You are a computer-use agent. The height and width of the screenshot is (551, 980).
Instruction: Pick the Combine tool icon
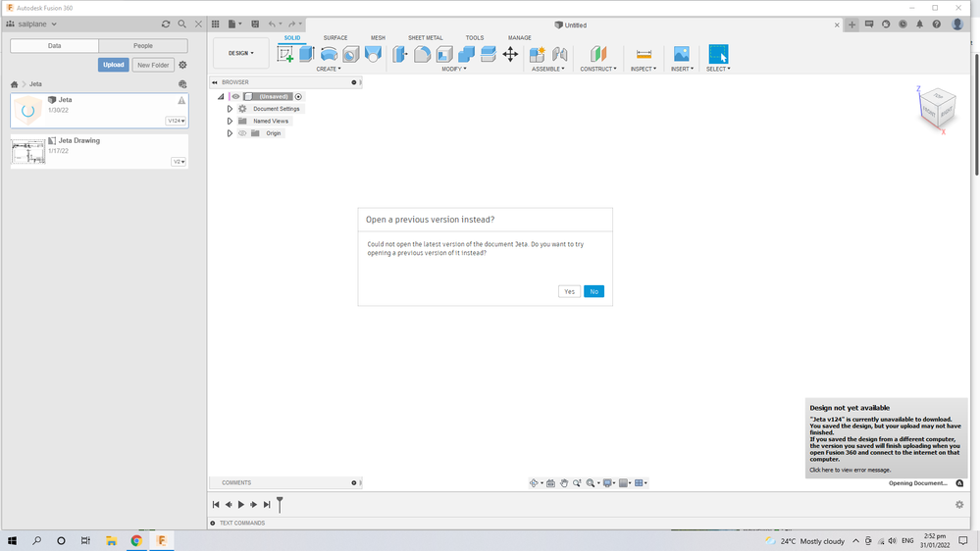[x=466, y=54]
